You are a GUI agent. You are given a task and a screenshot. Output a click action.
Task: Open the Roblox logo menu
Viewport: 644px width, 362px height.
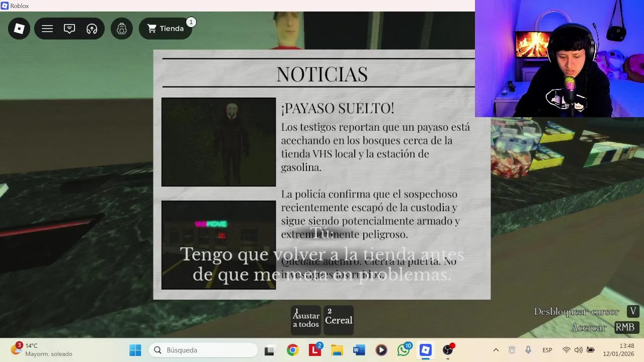[19, 29]
